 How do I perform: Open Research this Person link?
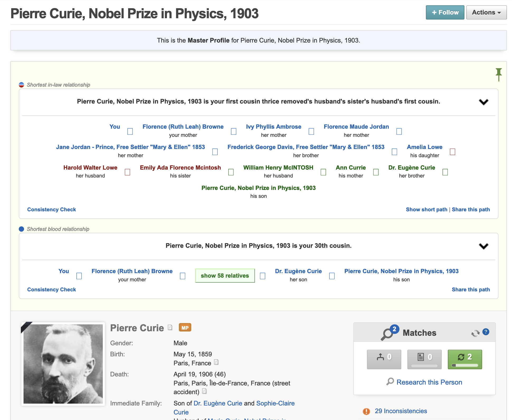429,382
